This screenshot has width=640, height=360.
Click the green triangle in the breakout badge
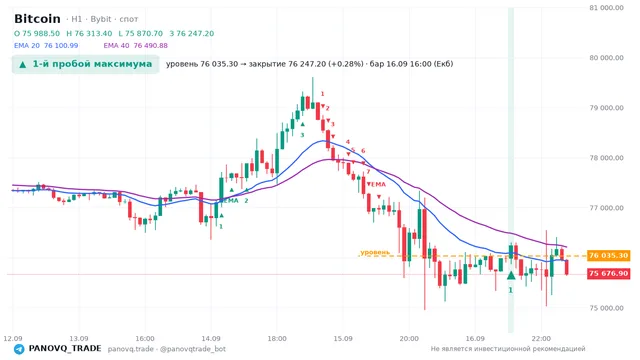tap(23, 64)
